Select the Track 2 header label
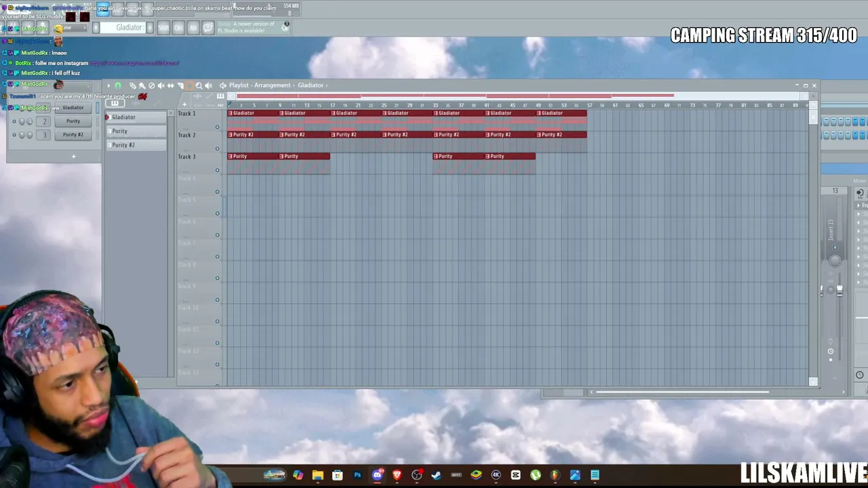 click(186, 135)
